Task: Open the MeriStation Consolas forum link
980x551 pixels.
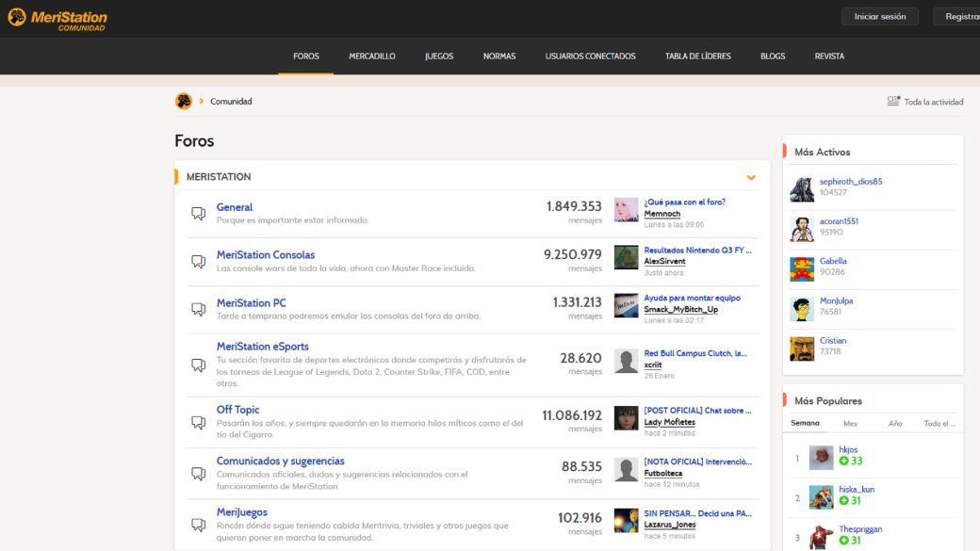Action: (x=266, y=255)
